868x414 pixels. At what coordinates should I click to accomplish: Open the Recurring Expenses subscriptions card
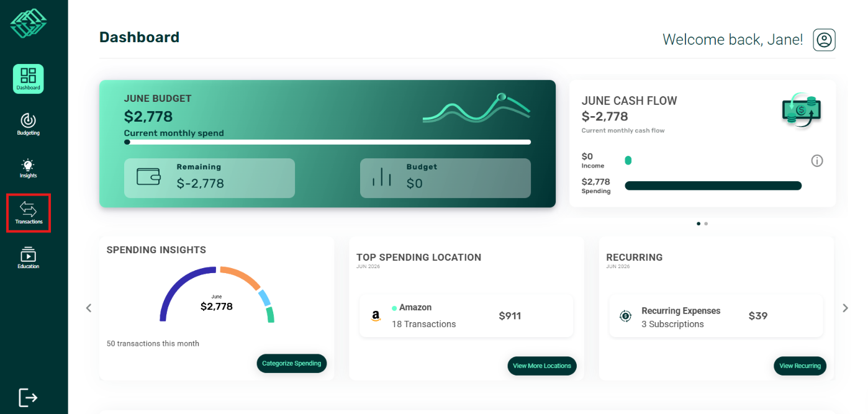(716, 316)
